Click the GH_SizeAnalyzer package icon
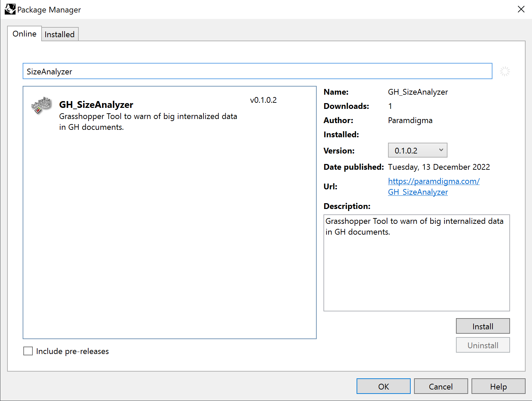This screenshot has height=401, width=532. pos(41,105)
